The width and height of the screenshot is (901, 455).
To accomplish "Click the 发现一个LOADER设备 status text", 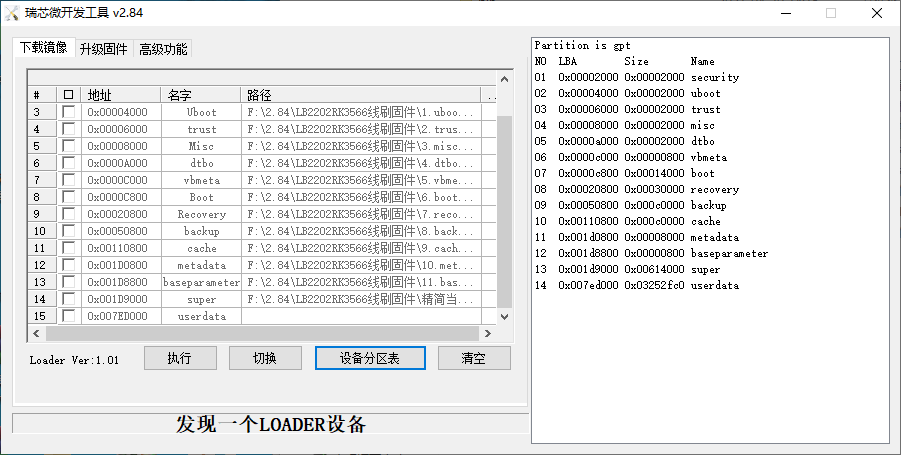I will (271, 424).
